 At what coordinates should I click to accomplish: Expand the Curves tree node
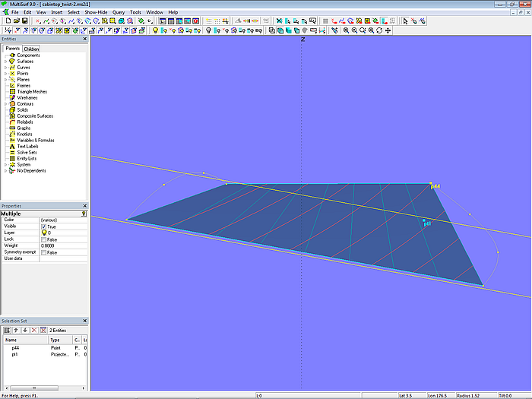[5, 68]
